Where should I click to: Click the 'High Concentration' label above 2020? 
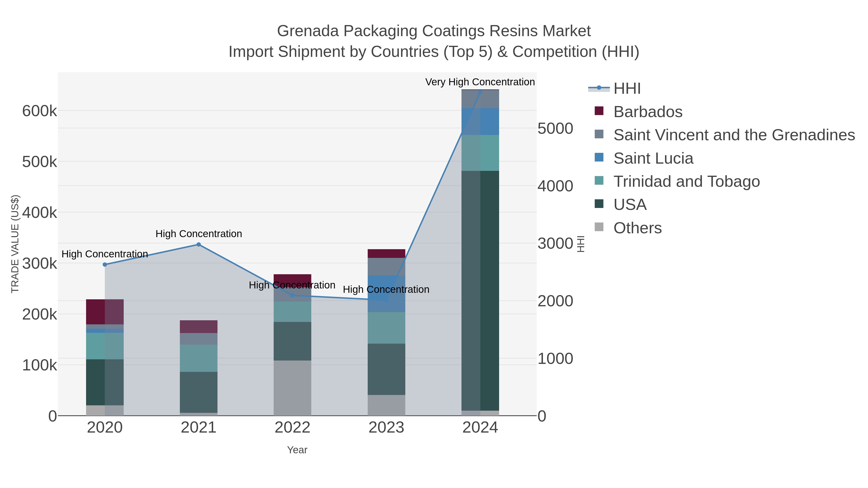click(105, 254)
